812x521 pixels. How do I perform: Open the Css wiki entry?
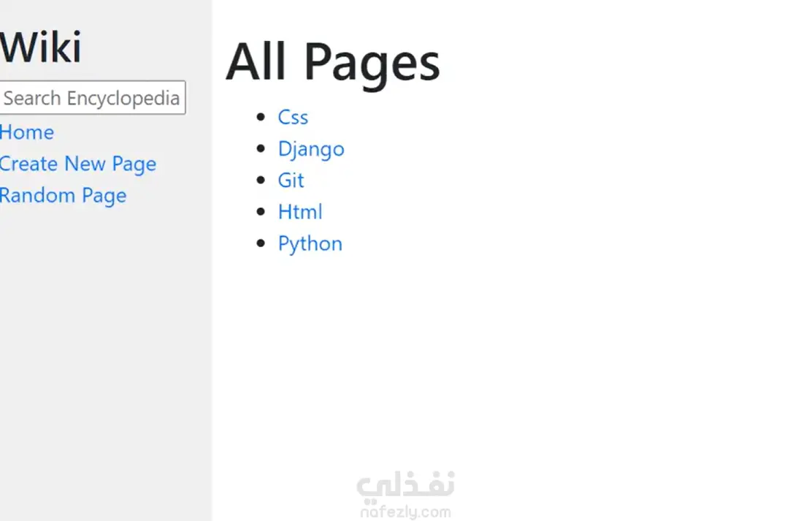[x=293, y=117]
